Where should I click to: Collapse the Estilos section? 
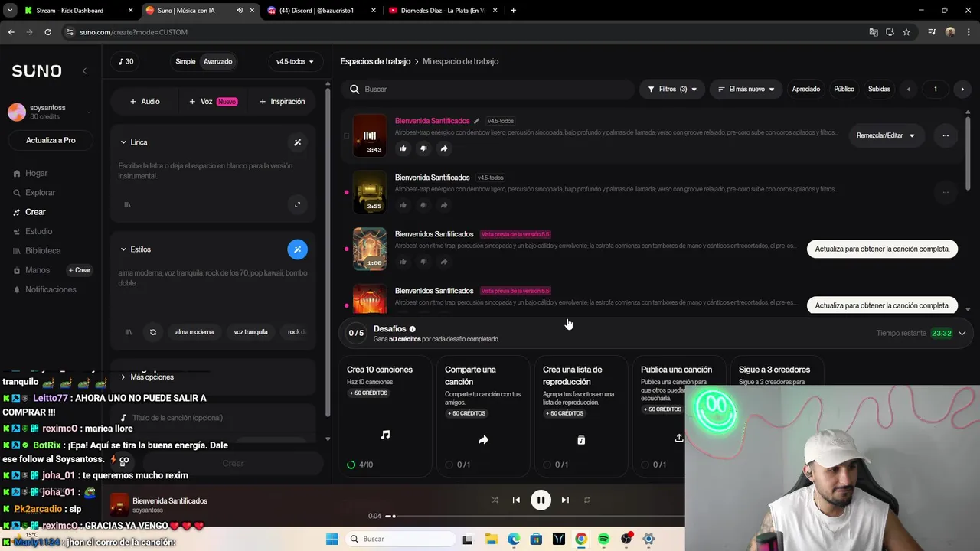(x=123, y=249)
